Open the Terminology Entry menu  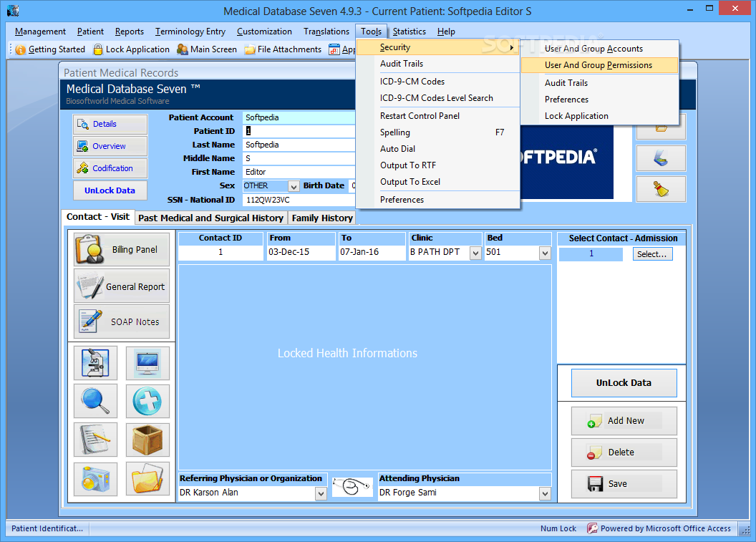[x=190, y=32]
